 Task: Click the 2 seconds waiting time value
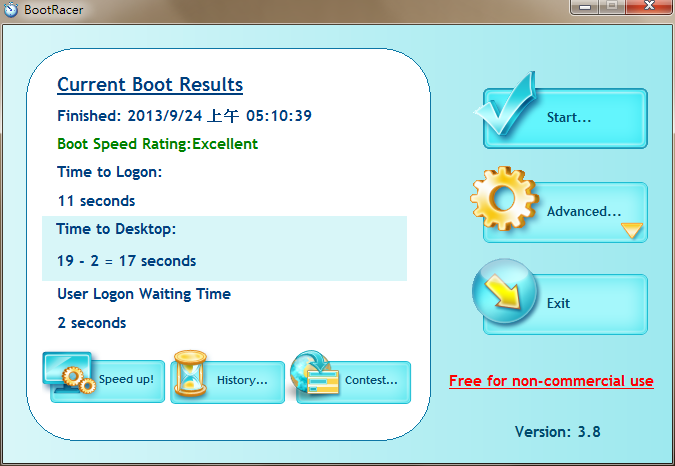click(92, 323)
